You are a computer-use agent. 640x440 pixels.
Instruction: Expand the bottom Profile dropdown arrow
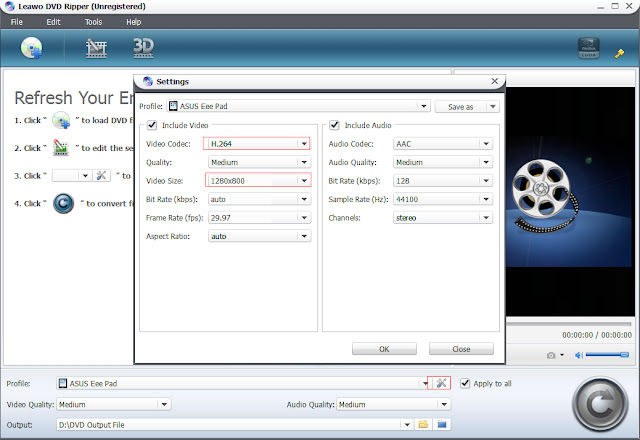coord(424,383)
